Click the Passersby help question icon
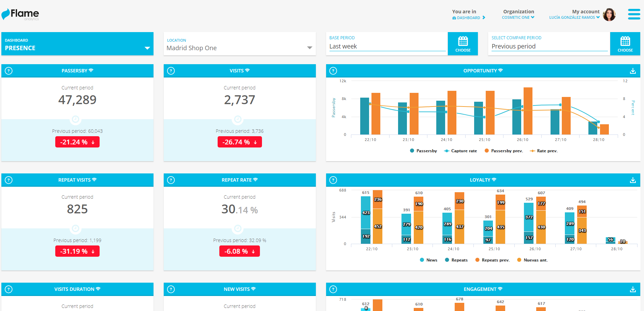 9,71
